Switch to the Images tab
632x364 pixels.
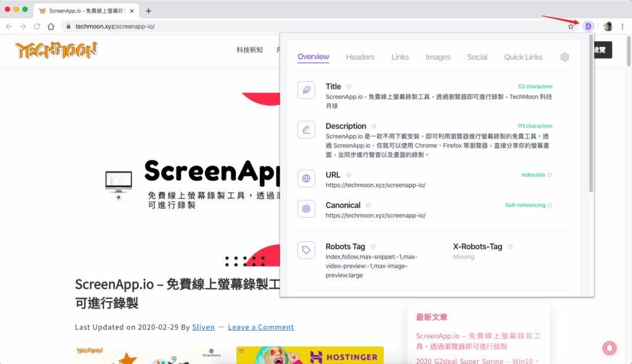pos(438,57)
